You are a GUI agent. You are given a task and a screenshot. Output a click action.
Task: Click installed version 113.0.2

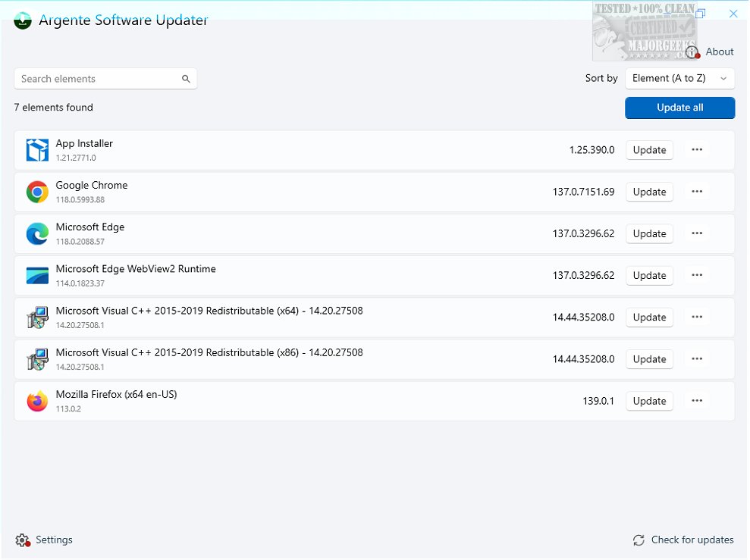click(x=68, y=409)
